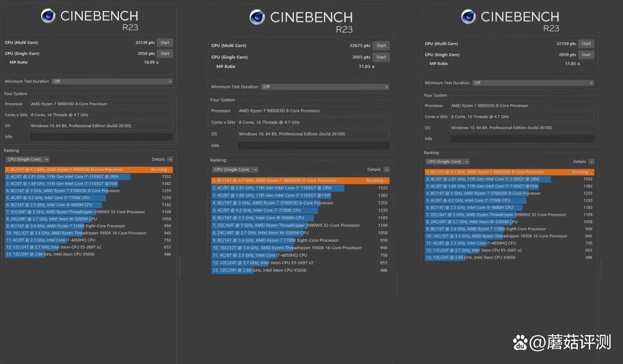Click the MP Ratio value 11.05 x

(572, 64)
